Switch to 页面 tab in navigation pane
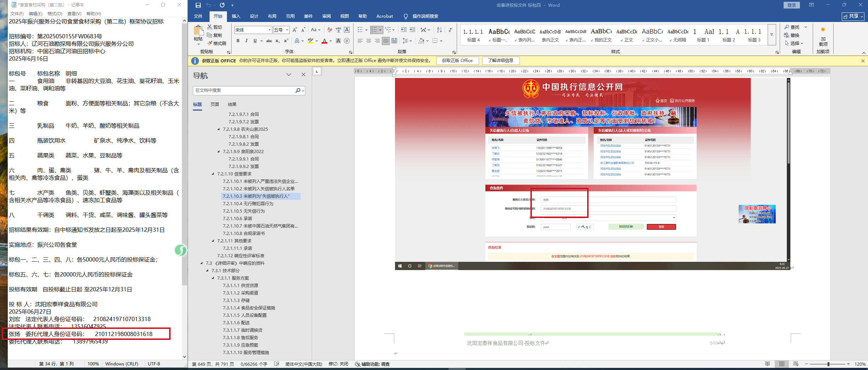 click(215, 105)
